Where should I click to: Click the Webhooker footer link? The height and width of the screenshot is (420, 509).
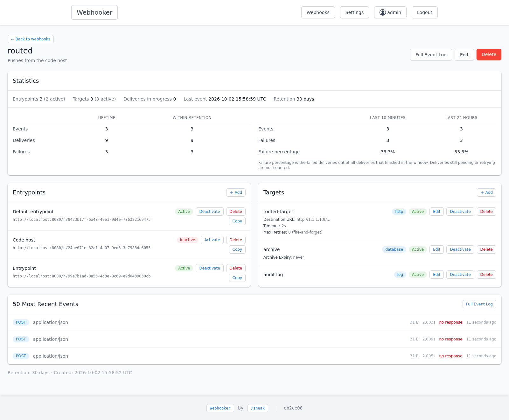pos(220,408)
